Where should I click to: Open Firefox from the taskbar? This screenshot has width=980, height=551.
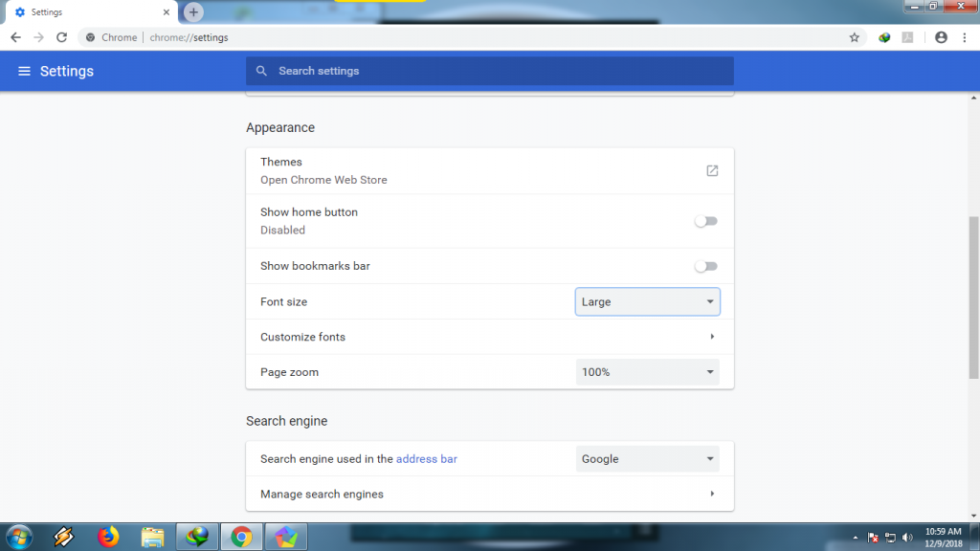[108, 538]
